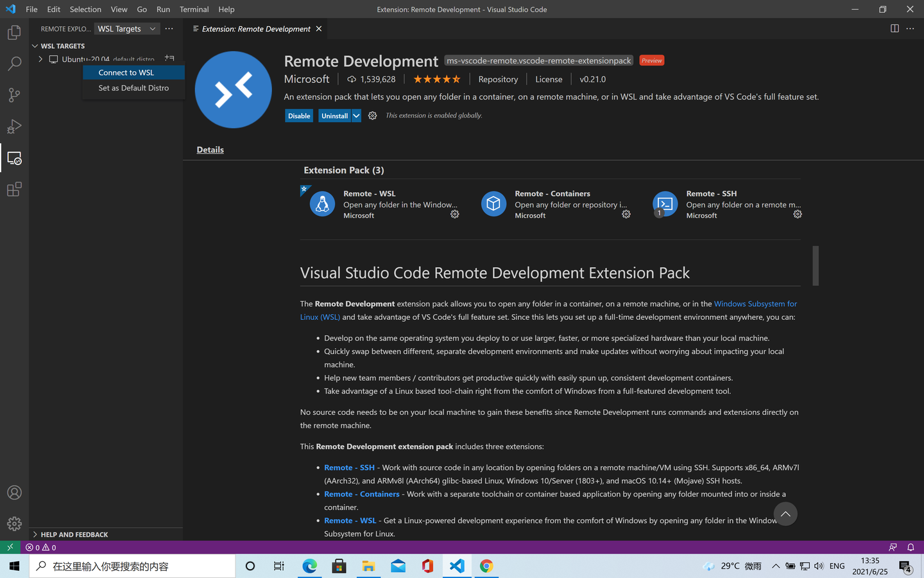Open the WSL Targets dropdown
924x578 pixels.
pyautogui.click(x=126, y=28)
